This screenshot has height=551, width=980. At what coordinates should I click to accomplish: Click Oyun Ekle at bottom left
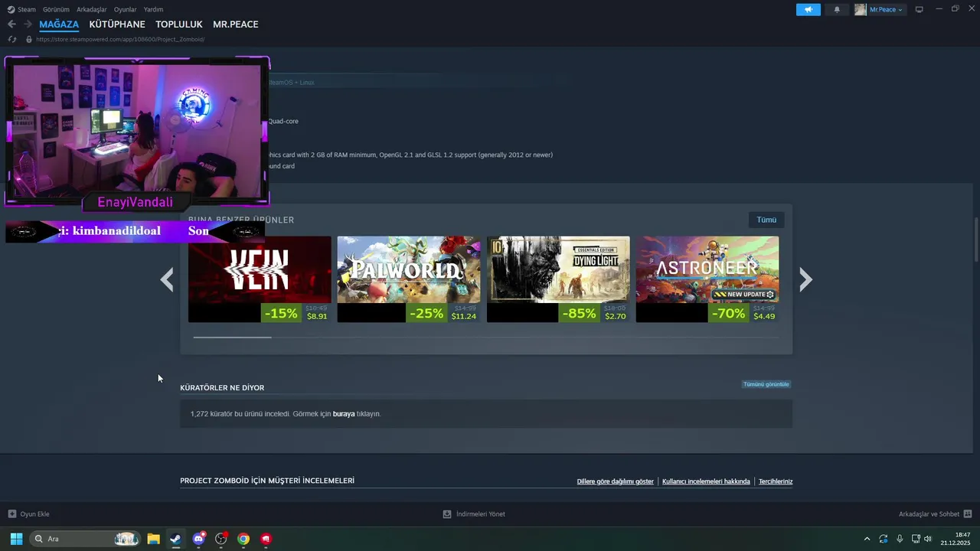pos(34,514)
